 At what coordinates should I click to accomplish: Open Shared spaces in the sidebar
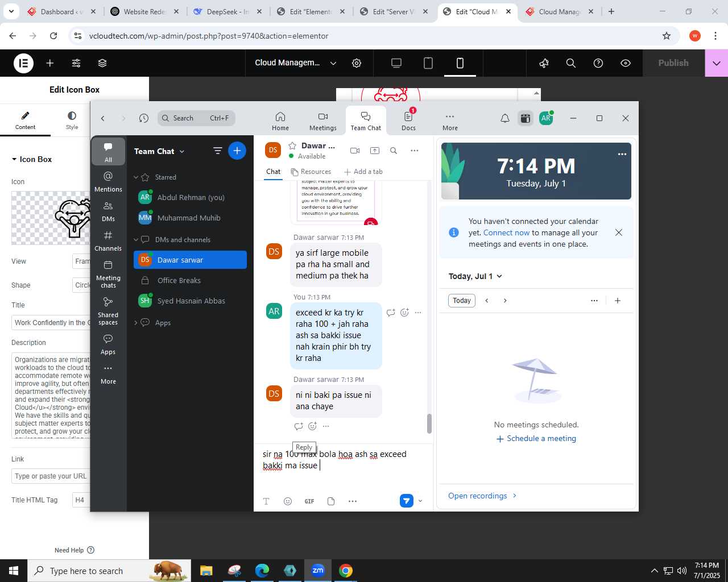point(108,311)
